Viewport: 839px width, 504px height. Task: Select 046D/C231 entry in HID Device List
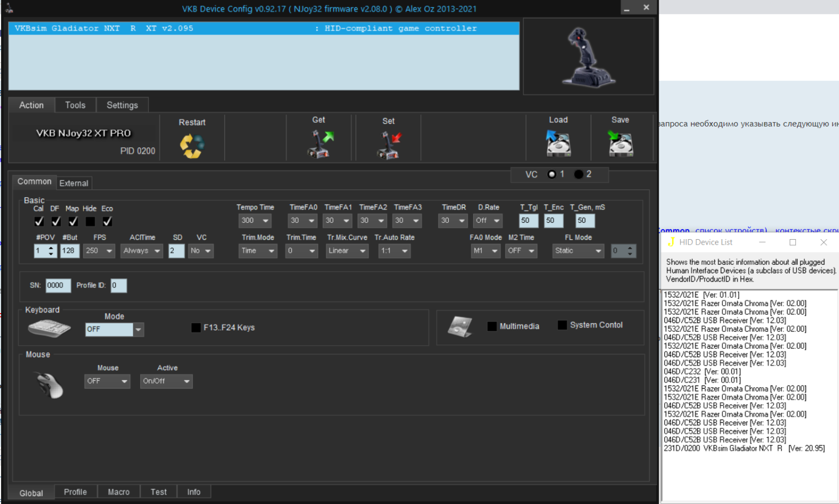click(x=702, y=380)
